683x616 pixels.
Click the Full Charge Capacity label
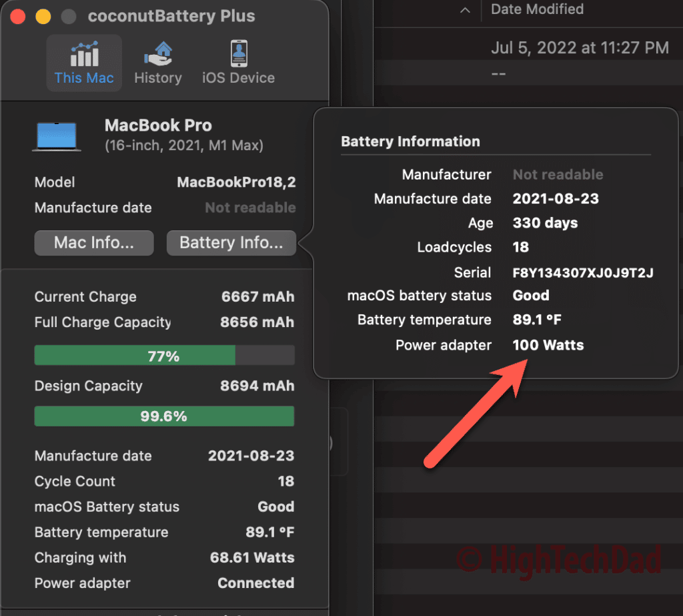103,322
